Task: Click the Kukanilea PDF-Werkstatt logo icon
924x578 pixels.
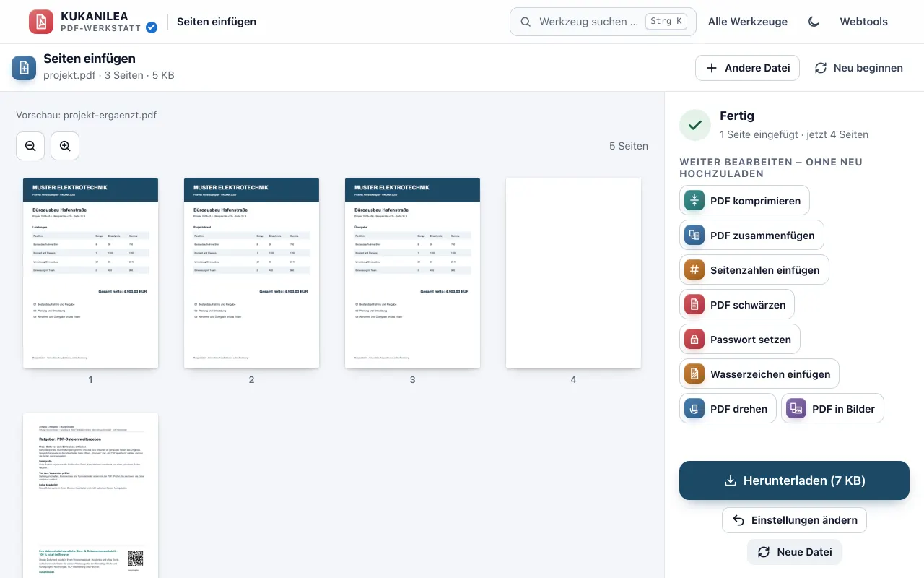Action: click(x=41, y=22)
